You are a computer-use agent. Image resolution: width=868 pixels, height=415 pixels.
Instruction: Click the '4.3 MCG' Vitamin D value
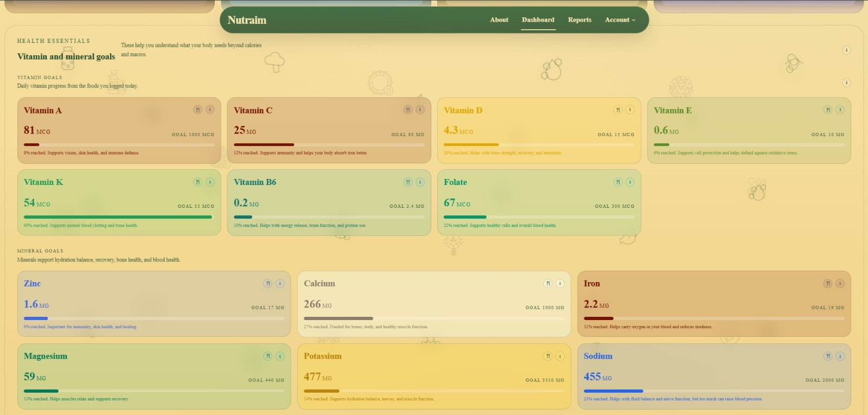[x=458, y=131]
